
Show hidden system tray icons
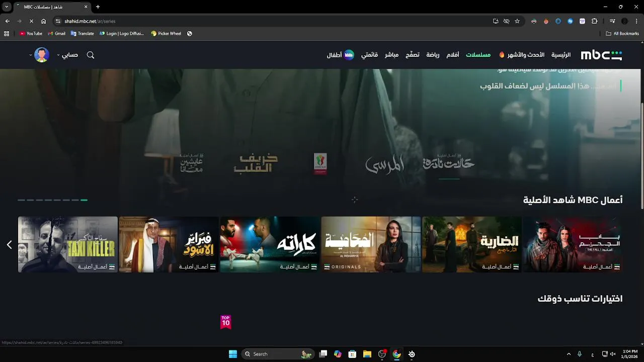[x=569, y=354]
